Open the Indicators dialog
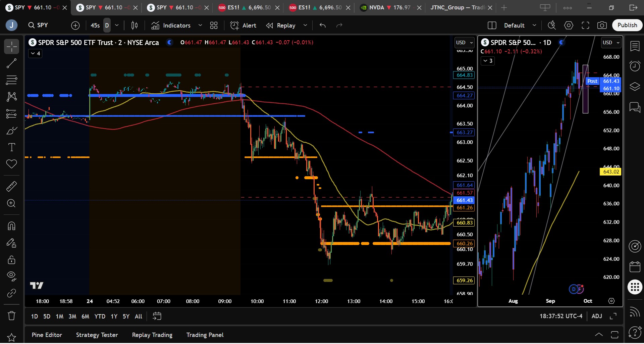 tap(171, 26)
